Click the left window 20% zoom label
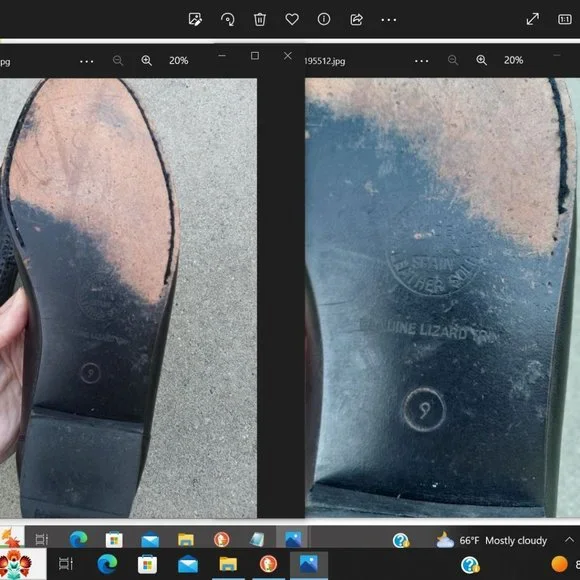580x580 pixels. (179, 60)
